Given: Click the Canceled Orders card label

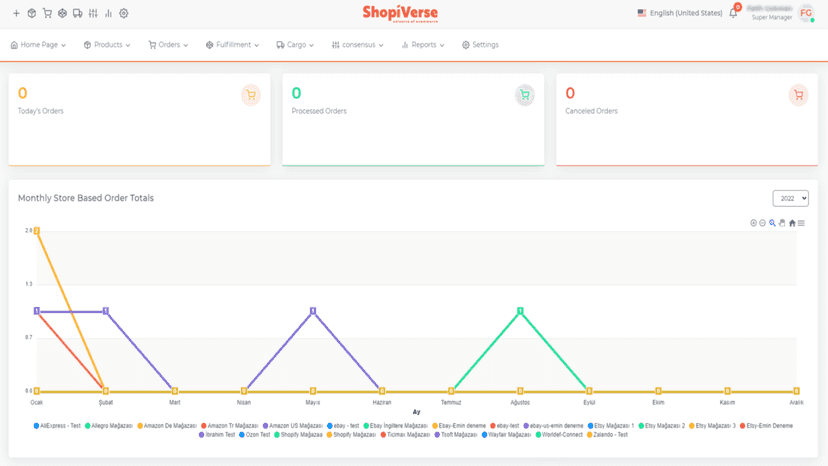Looking at the screenshot, I should coord(591,111).
